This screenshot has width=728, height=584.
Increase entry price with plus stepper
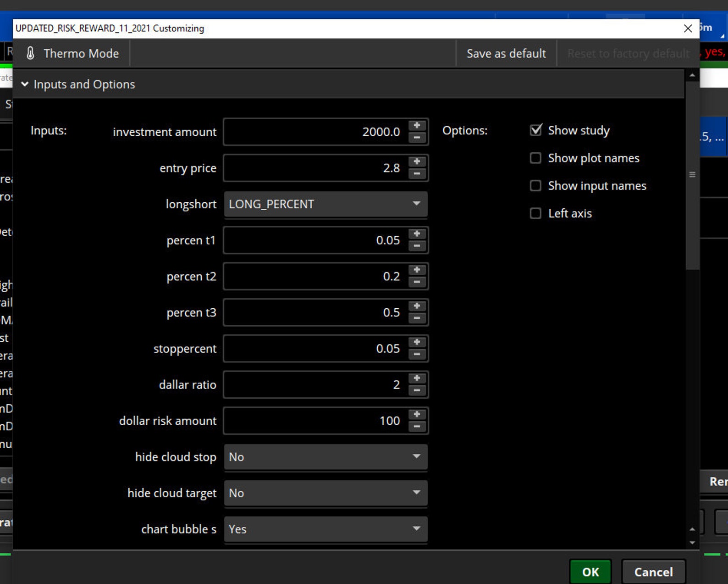click(417, 161)
